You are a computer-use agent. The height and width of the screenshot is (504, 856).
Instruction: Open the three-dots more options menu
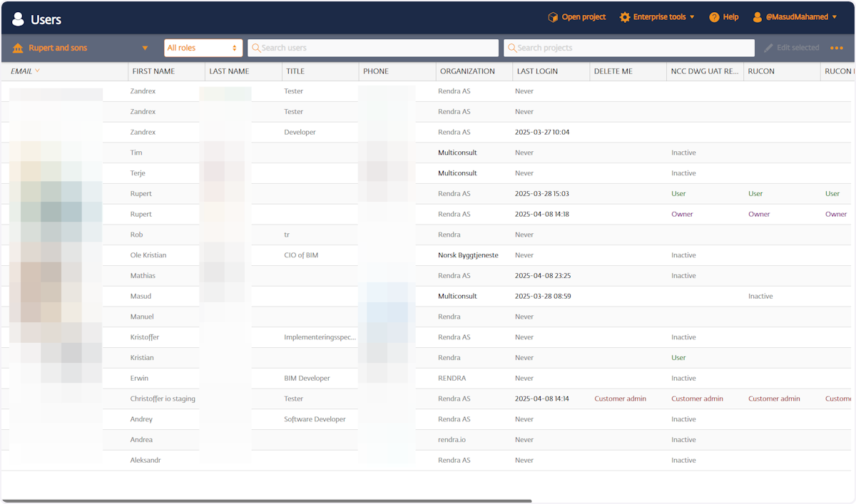click(837, 48)
